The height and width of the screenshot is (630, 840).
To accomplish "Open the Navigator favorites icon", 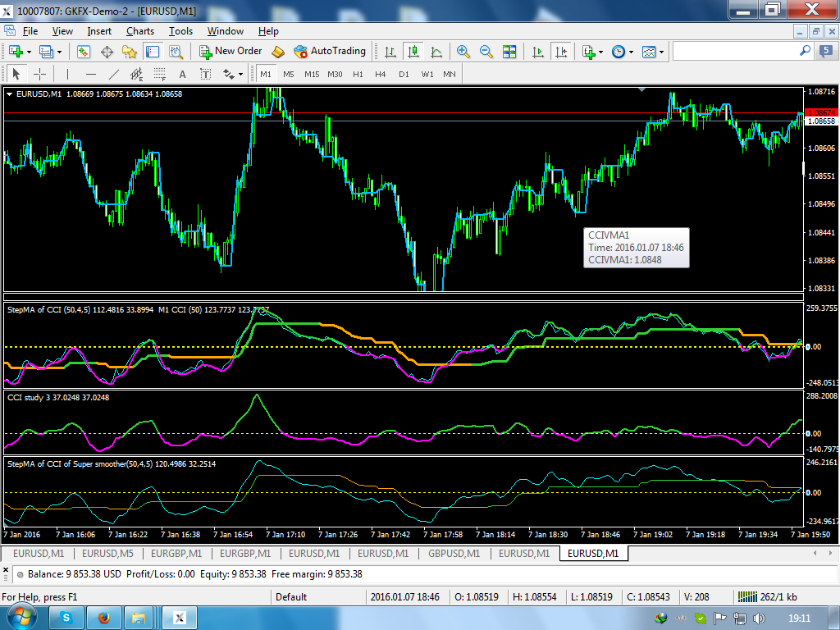I will coord(130,51).
